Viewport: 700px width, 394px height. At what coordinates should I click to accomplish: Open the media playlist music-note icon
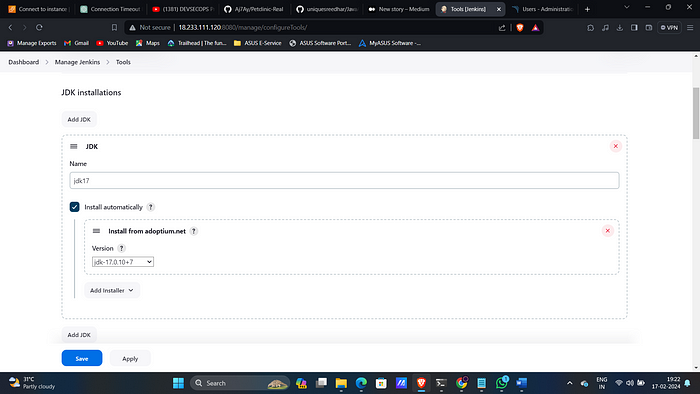(x=605, y=28)
